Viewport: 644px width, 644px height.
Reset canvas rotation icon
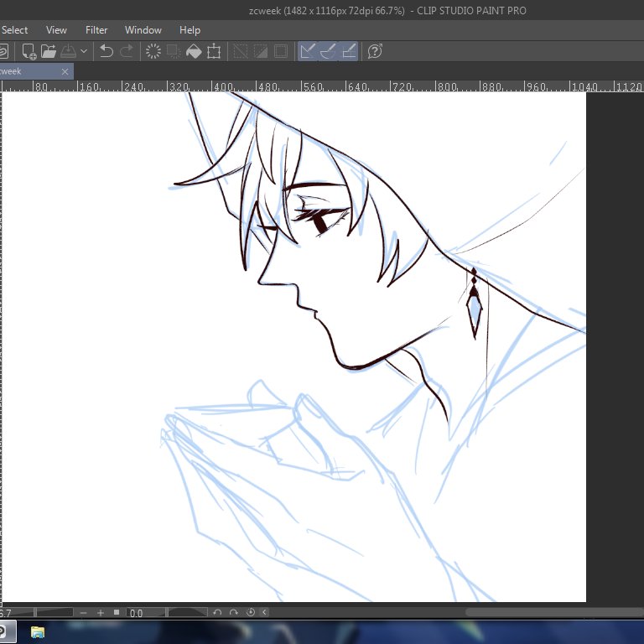point(251,612)
